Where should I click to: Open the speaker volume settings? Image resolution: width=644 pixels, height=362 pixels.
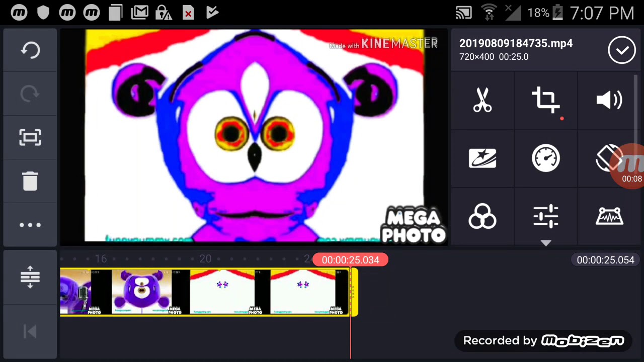click(609, 100)
